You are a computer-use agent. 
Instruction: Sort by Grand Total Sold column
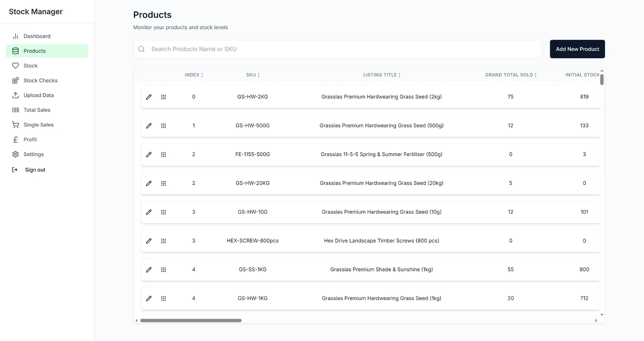point(511,75)
